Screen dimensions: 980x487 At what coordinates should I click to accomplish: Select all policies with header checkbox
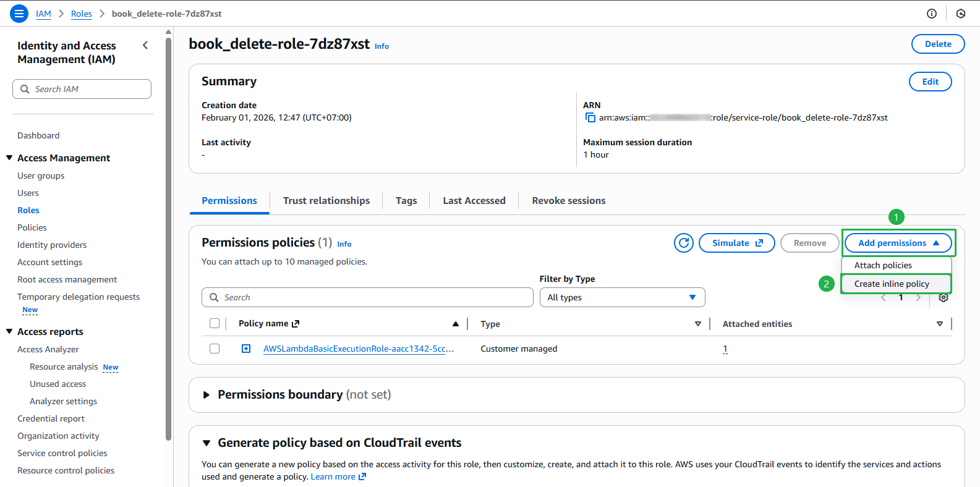215,323
